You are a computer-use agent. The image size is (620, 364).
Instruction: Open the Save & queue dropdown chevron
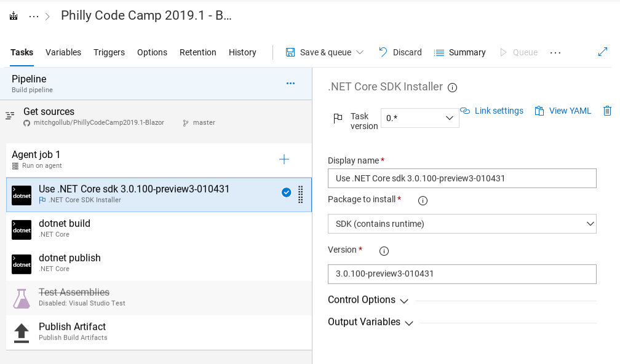[360, 52]
